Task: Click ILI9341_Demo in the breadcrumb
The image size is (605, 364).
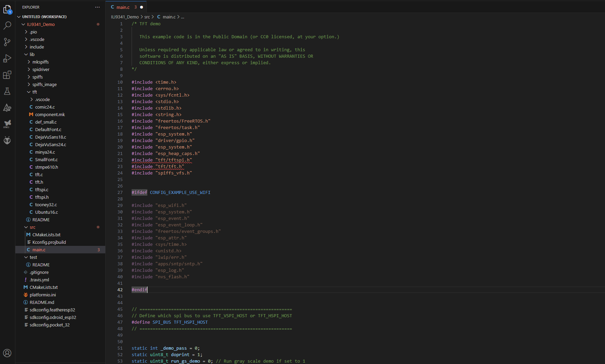Action: pos(125,17)
